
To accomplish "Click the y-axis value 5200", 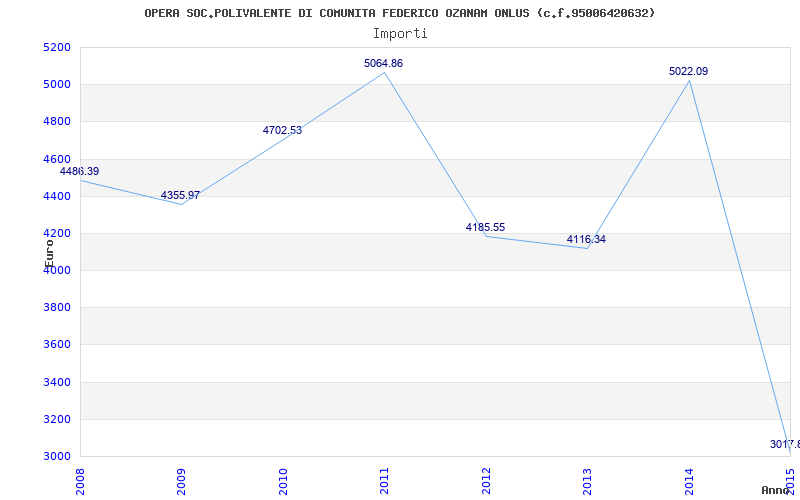I will tap(56, 47).
